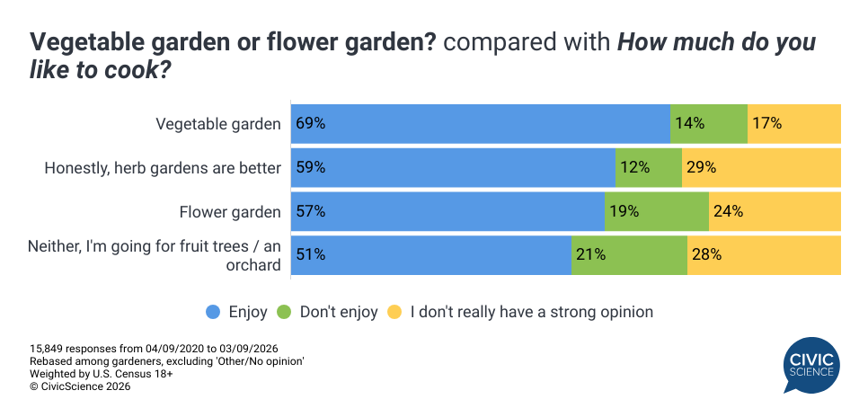Click the Vegetable garden row label

click(219, 124)
